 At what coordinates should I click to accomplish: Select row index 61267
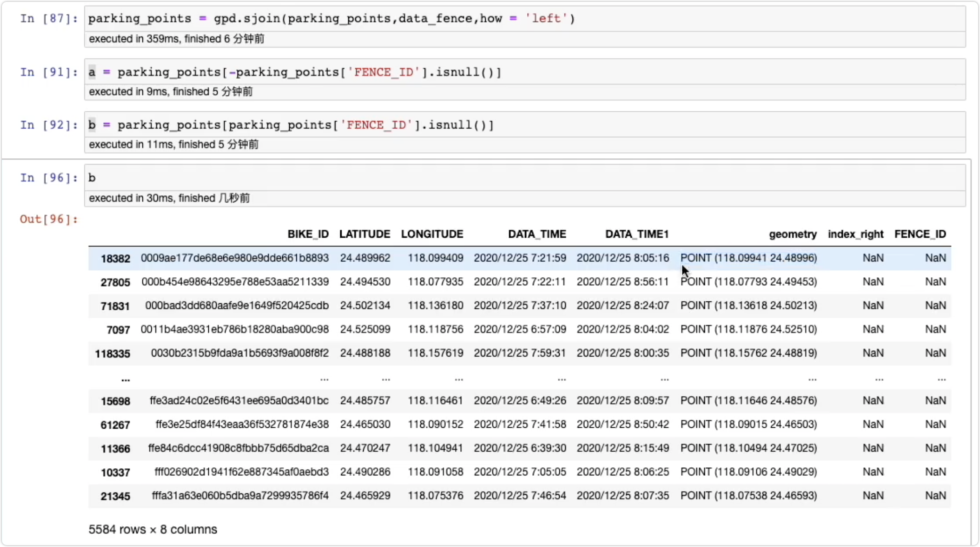point(115,425)
